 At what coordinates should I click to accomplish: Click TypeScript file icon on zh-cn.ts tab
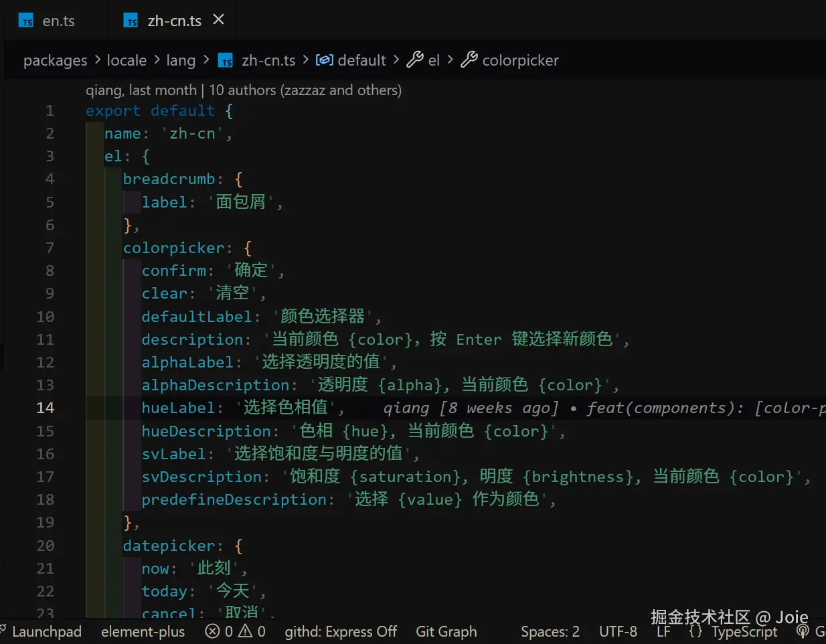pos(131,21)
